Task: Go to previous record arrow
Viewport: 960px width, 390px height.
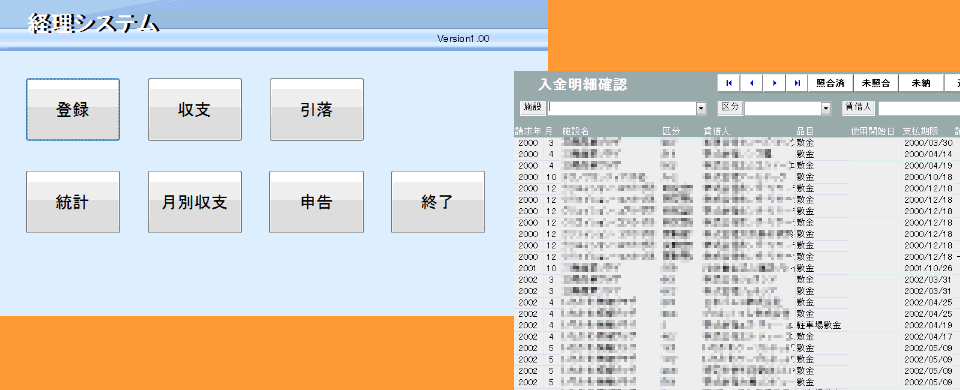Action: (751, 83)
